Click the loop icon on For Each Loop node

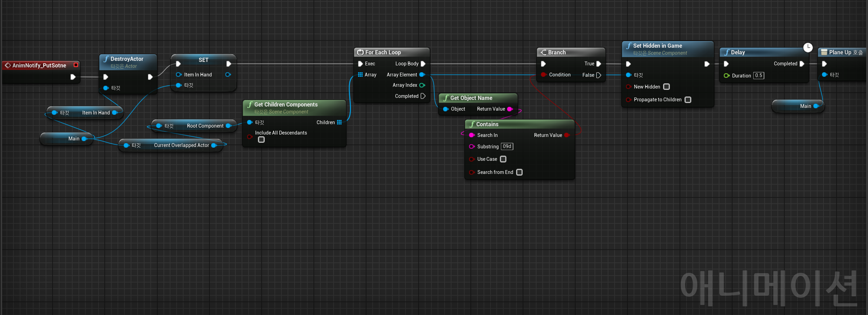click(x=361, y=52)
